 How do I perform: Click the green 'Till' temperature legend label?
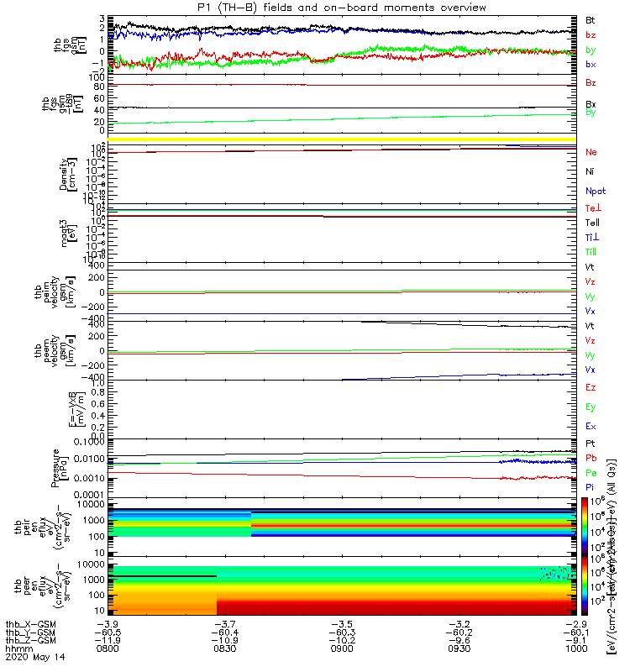(591, 253)
